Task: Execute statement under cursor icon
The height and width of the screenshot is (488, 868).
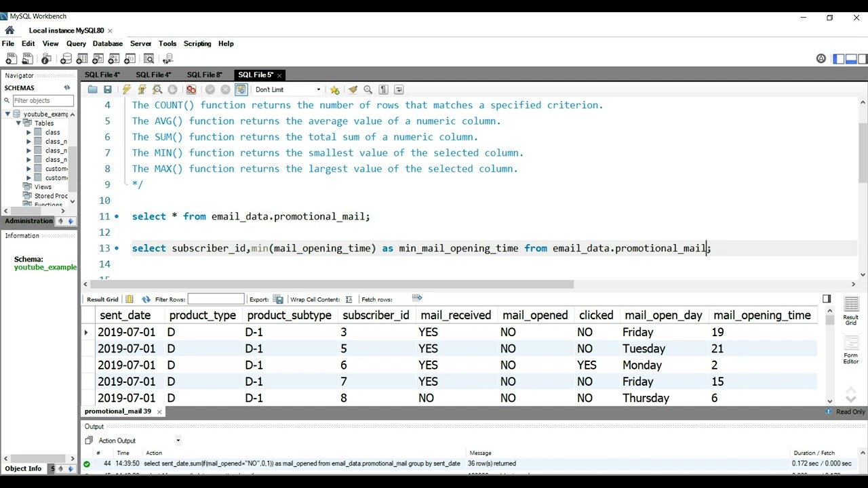Action: click(x=142, y=89)
